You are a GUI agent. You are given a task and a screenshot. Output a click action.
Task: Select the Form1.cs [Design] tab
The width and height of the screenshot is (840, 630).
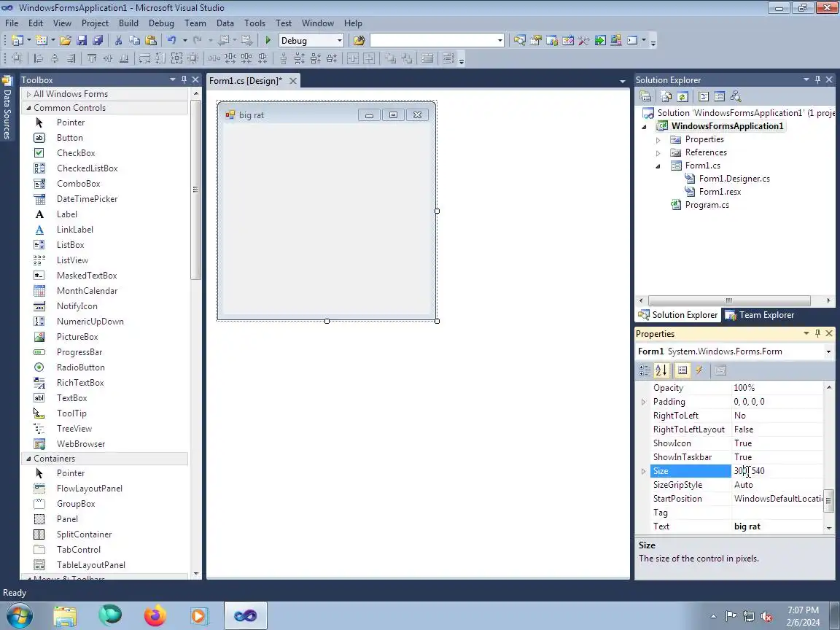tap(245, 81)
